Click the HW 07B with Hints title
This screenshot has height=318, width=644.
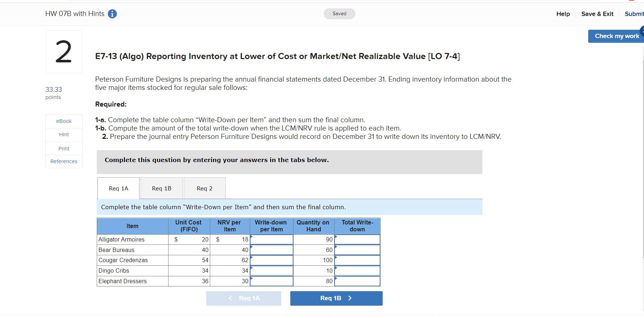[x=75, y=14]
